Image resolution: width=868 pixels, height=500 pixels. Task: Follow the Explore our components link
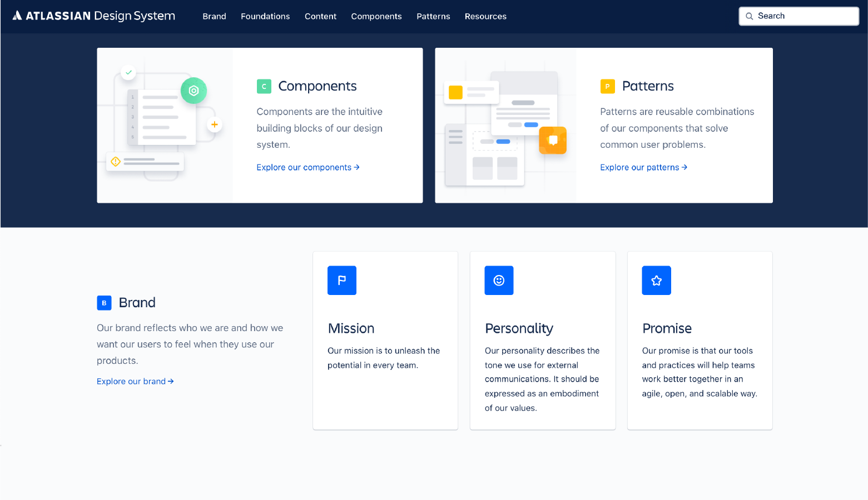point(308,167)
